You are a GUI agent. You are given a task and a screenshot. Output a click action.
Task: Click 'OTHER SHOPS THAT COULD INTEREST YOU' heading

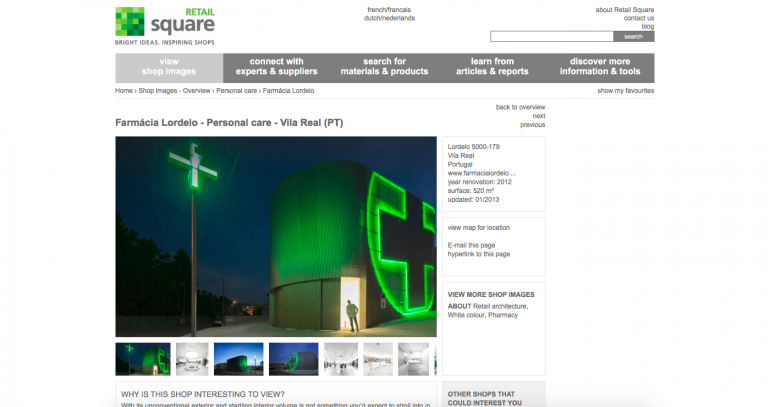[x=485, y=399]
